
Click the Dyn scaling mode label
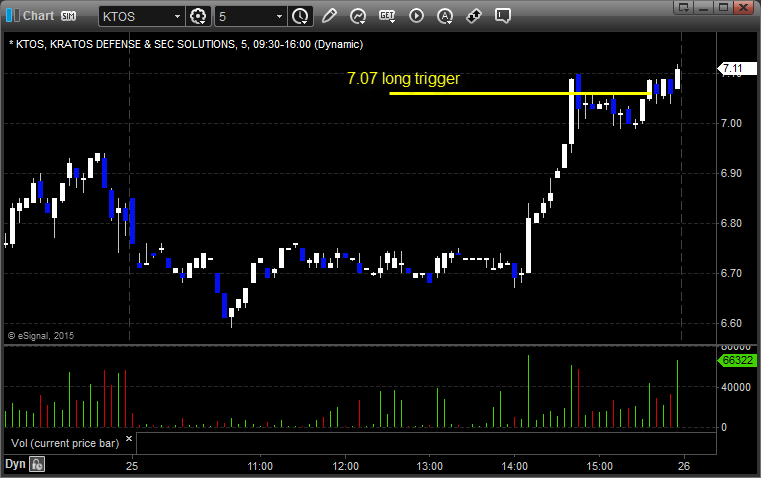point(15,464)
